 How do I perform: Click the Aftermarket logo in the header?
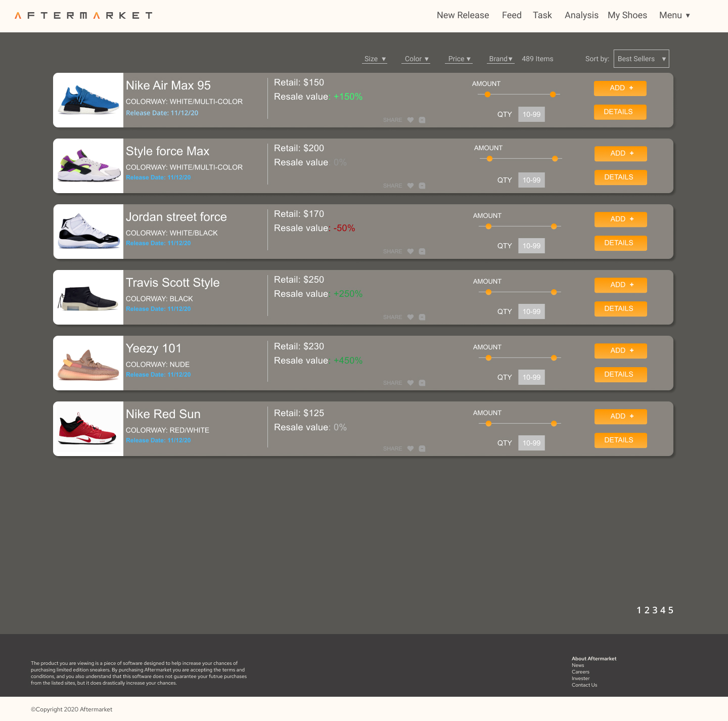pos(82,15)
